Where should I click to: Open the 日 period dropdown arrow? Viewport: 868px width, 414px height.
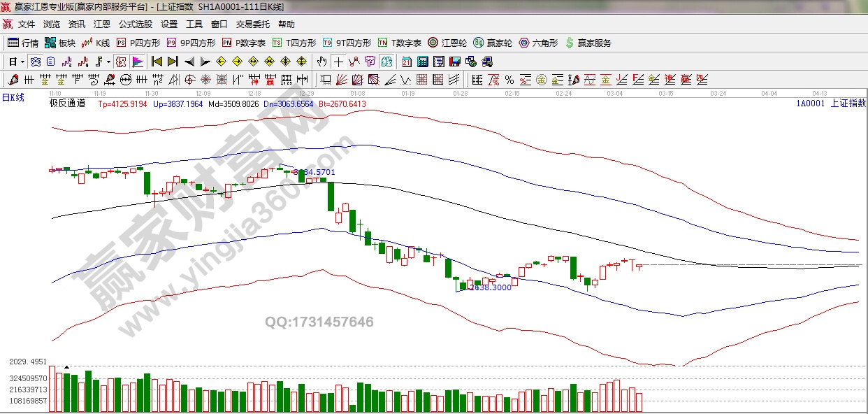coord(23,62)
